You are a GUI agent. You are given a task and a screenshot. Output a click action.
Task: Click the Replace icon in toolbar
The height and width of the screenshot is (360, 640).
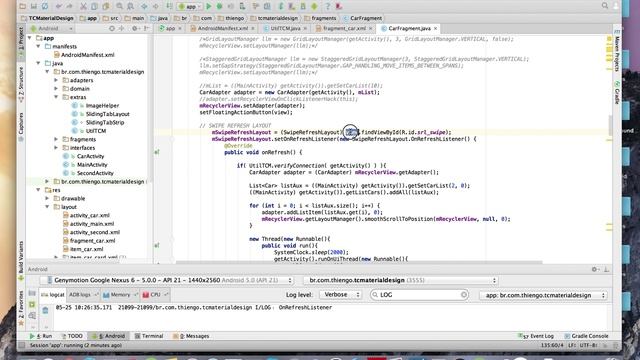tap(131, 6)
